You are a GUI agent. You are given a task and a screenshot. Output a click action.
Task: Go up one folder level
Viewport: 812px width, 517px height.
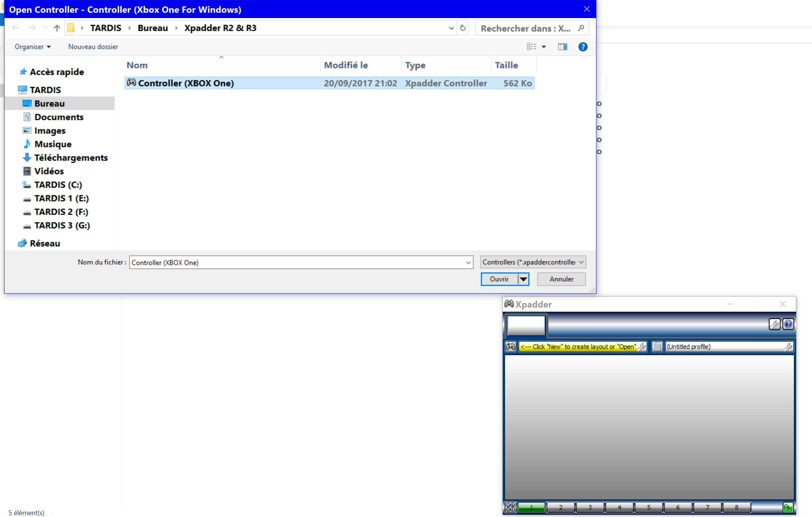click(x=57, y=28)
